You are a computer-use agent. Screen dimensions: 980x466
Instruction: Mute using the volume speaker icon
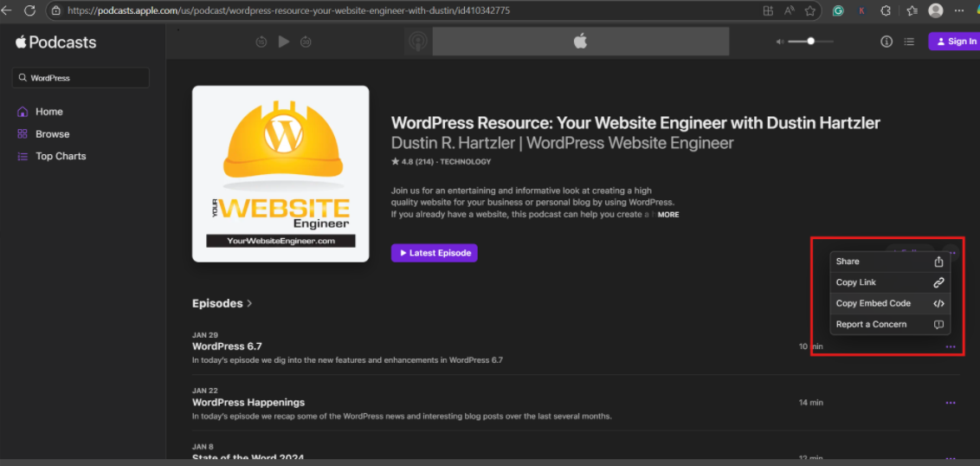point(779,42)
